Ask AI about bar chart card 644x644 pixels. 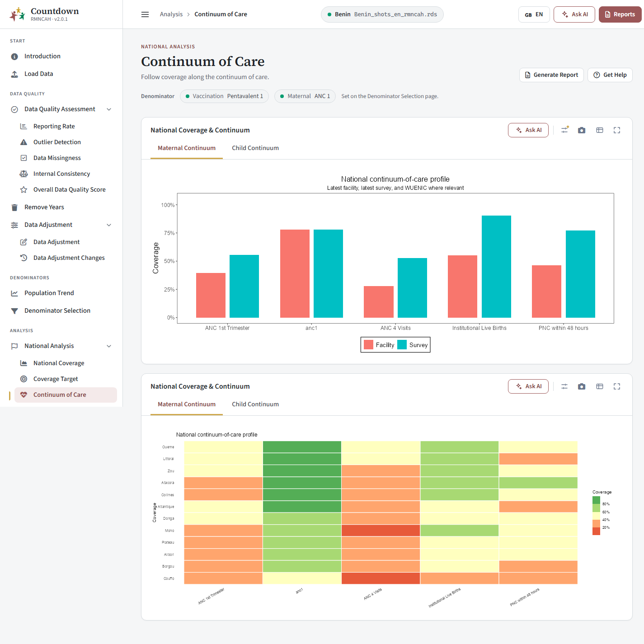528,130
